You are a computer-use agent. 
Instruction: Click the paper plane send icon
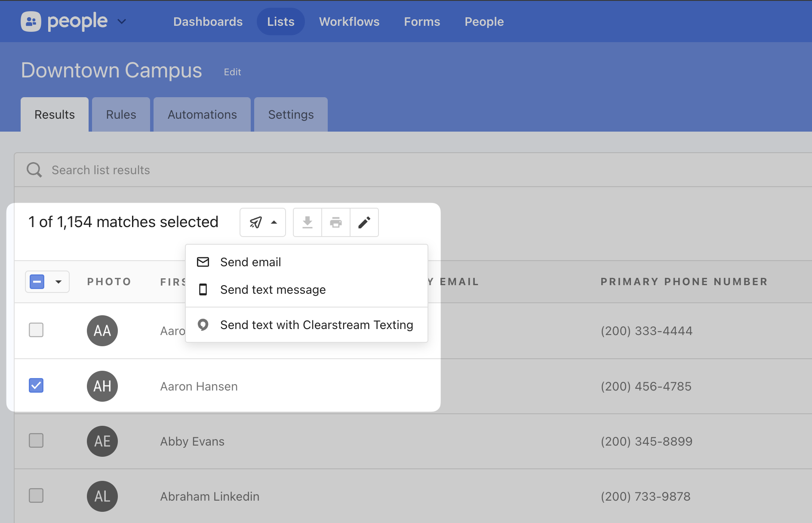[x=255, y=222]
